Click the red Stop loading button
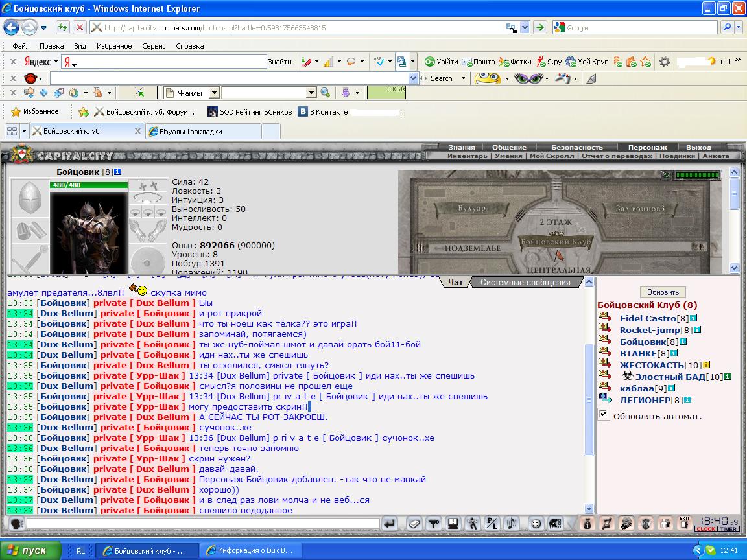This screenshot has width=747, height=560. (80, 28)
